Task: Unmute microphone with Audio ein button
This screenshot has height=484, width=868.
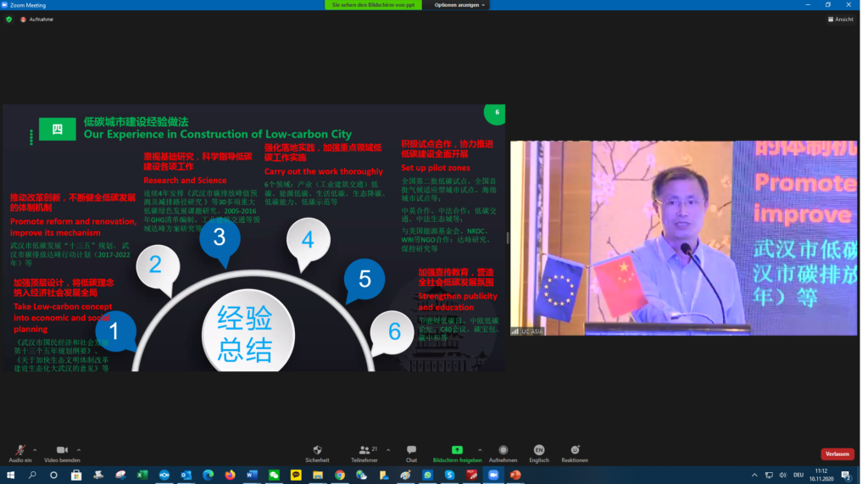Action: tap(20, 451)
